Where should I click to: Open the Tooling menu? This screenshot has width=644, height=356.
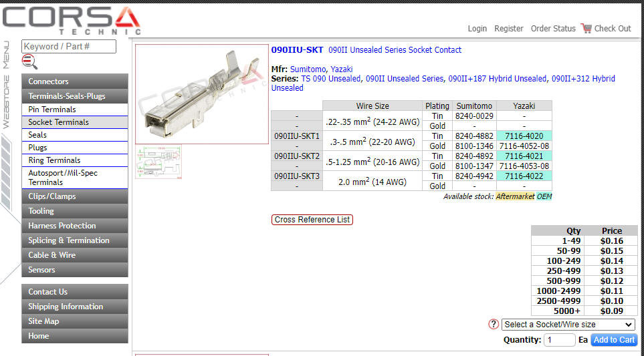point(75,211)
